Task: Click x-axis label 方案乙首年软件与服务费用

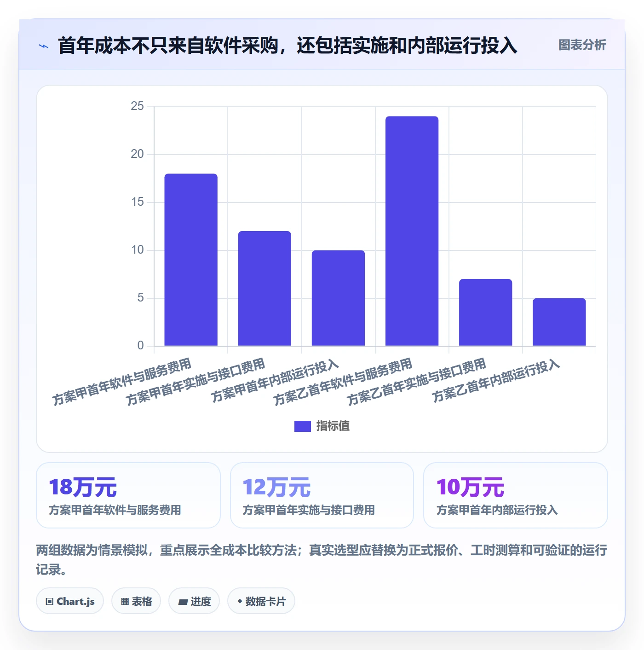Action: [343, 382]
